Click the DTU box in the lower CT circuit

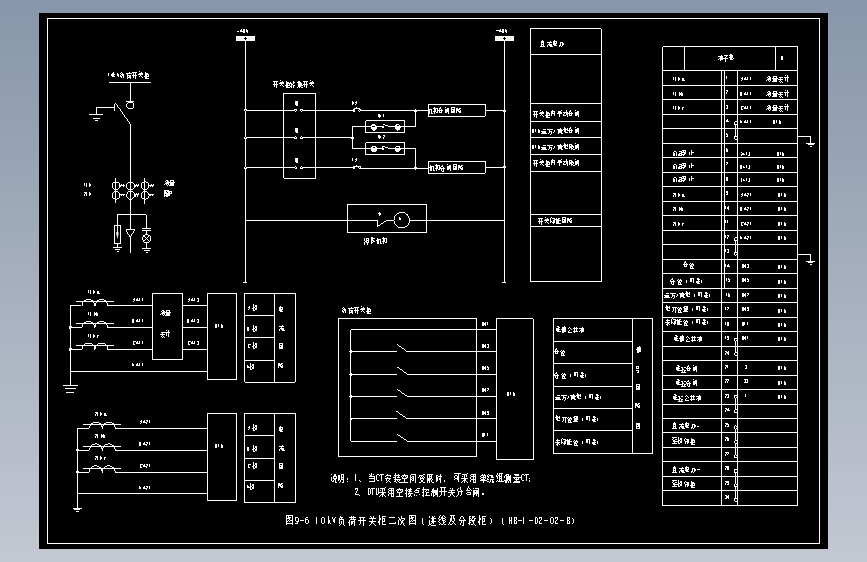[x=222, y=457]
